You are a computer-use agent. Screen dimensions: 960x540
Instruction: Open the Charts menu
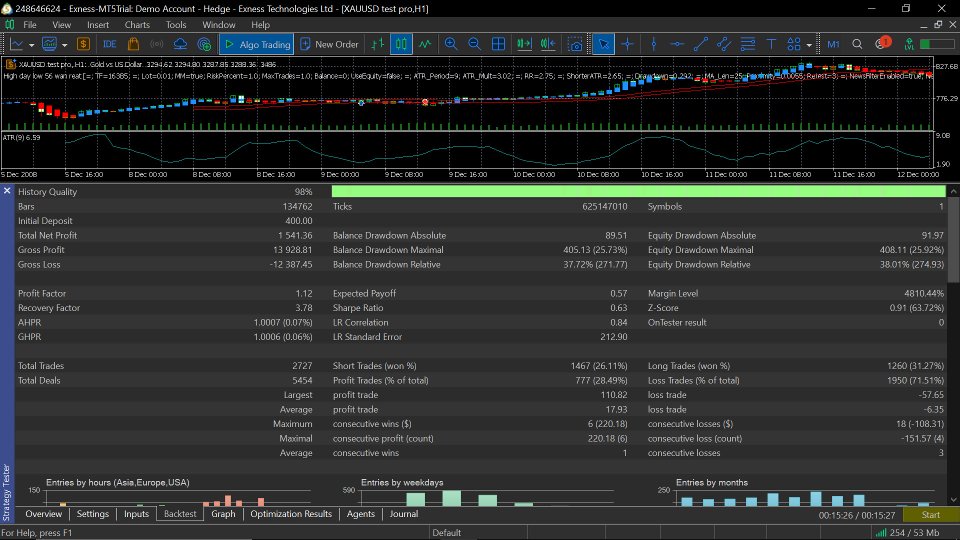[x=137, y=24]
